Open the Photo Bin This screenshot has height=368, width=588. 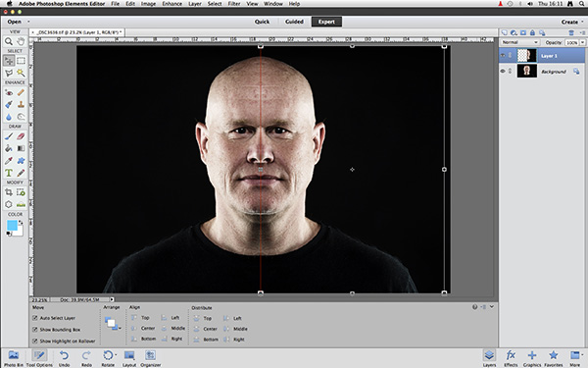pos(14,358)
